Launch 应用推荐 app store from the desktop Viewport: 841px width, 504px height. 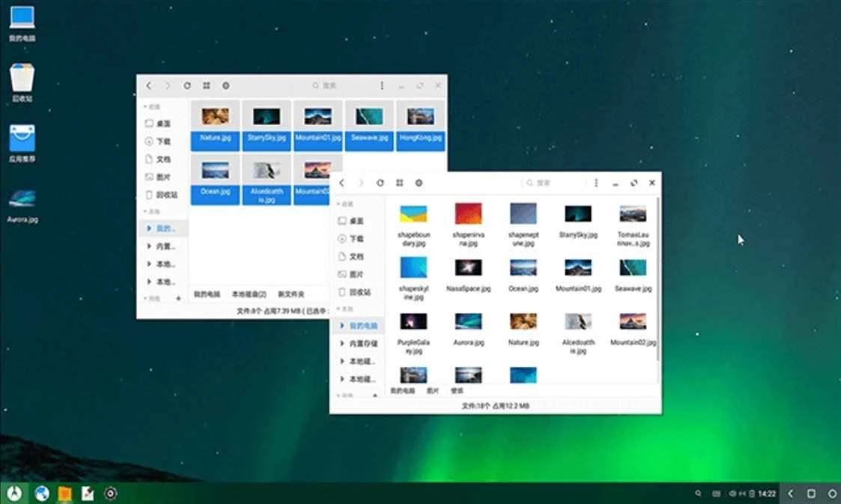coord(22,143)
